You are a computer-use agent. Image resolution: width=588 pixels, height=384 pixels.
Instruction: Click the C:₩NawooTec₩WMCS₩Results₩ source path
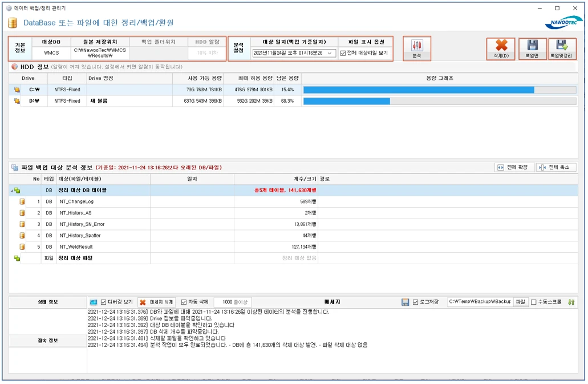100,53
